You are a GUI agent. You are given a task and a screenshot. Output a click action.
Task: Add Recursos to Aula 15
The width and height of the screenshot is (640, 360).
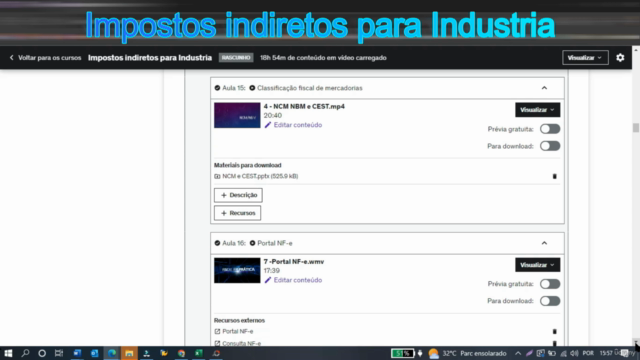[x=238, y=213]
